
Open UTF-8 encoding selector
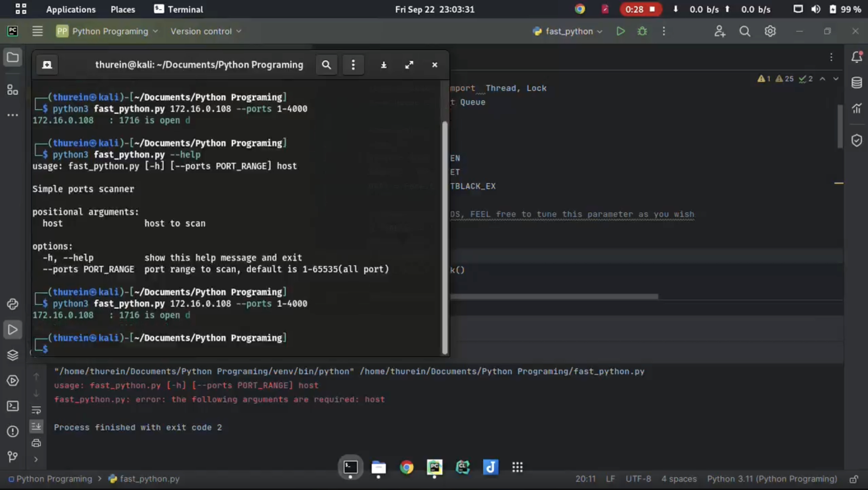click(x=638, y=479)
